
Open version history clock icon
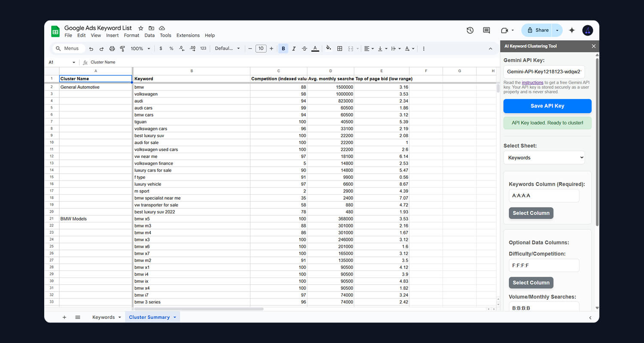tap(470, 30)
